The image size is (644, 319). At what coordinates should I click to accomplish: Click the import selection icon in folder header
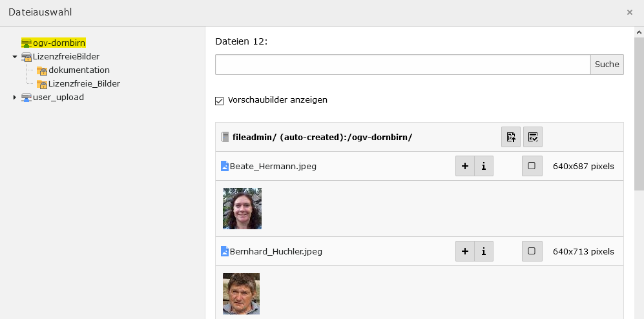tap(511, 137)
